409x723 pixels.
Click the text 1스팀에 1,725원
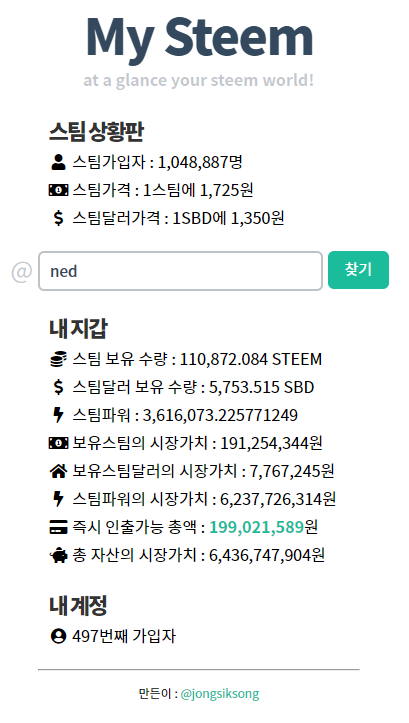pos(198,190)
